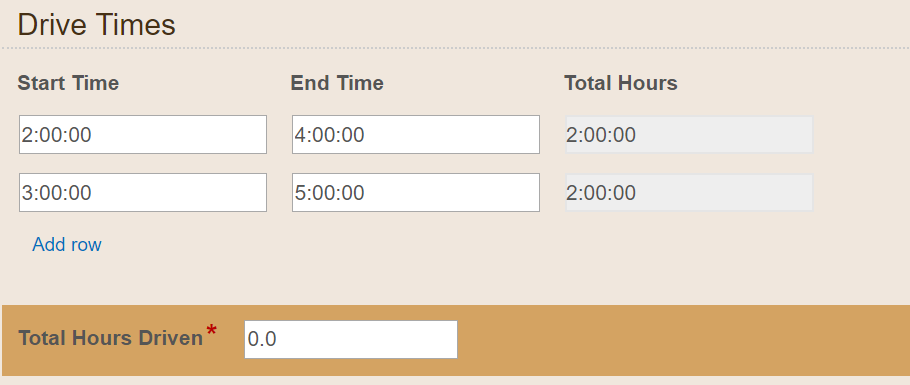Click the beige strip below the orange band
Viewport: 910px width, 385px height.
coord(455,380)
